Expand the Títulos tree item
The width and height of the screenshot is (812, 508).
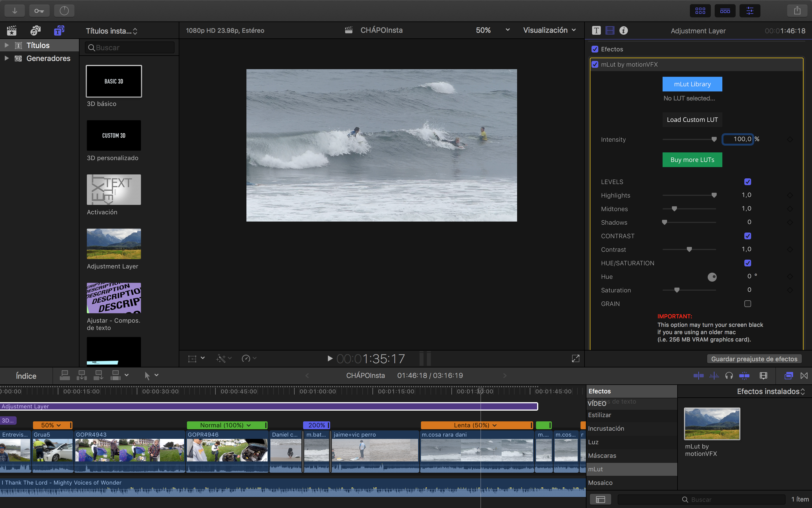click(x=6, y=45)
